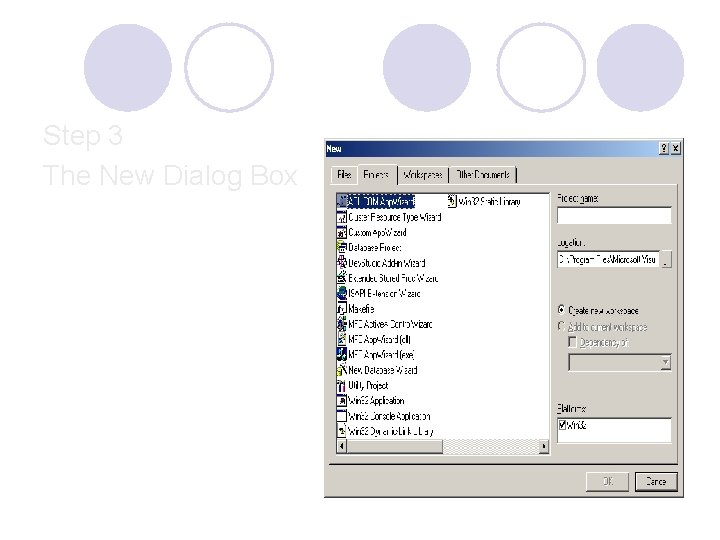
Task: Toggle the Win32 platform checkbox
Action: [562, 425]
